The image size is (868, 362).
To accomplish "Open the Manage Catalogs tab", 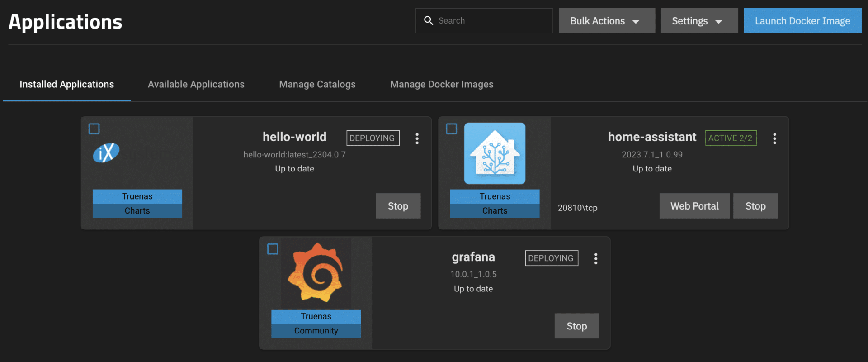I will click(x=317, y=84).
